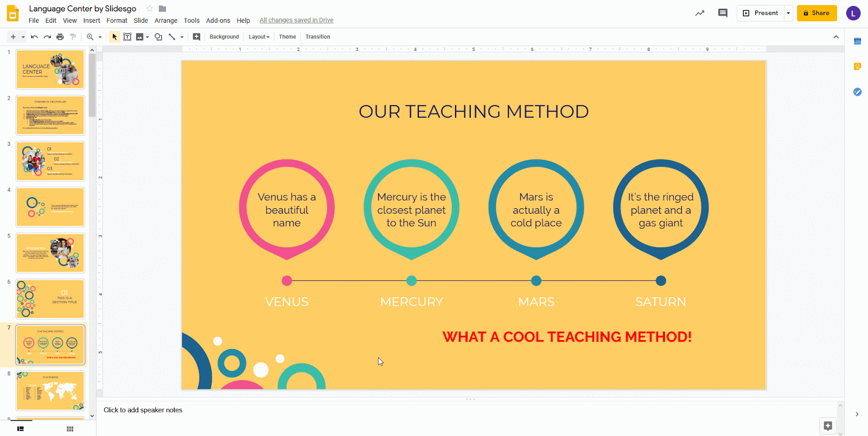Click the print icon
This screenshot has height=436, width=868.
tap(60, 37)
